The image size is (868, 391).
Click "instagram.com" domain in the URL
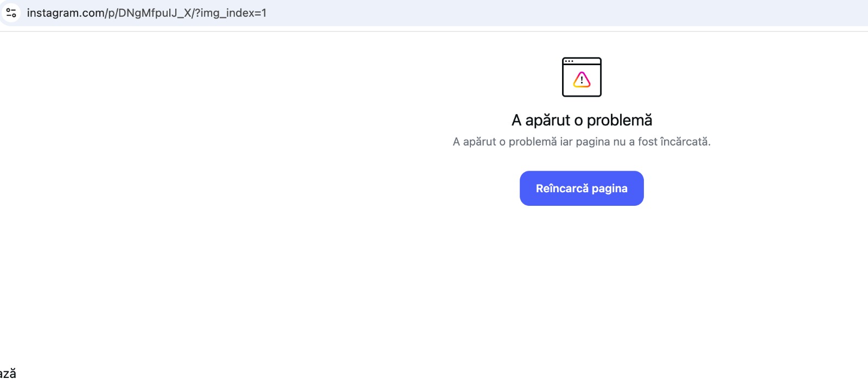66,13
